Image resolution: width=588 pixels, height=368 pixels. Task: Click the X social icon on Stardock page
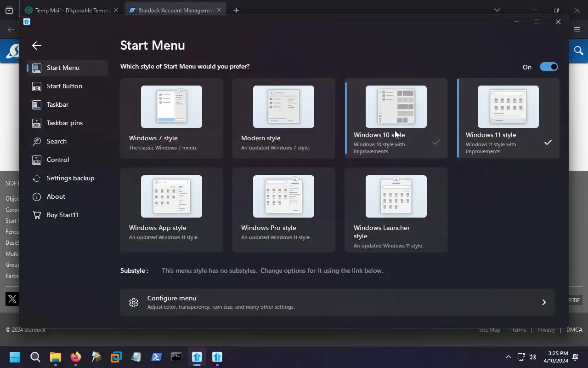click(x=12, y=299)
